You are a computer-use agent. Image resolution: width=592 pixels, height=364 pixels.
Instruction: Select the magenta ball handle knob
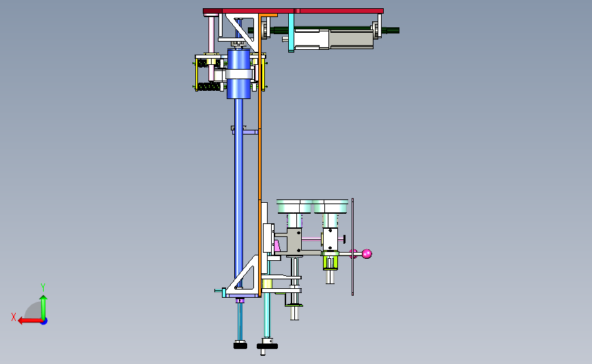pos(367,254)
